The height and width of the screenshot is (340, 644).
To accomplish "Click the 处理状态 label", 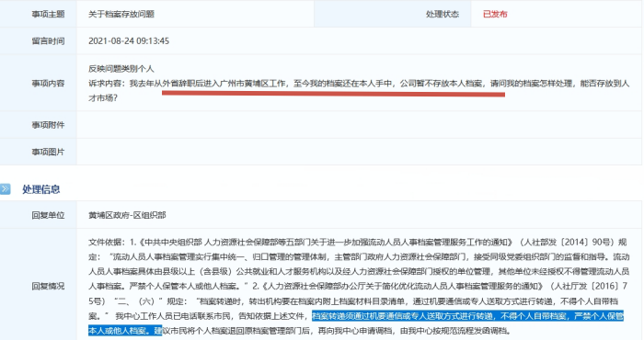I will [x=443, y=14].
